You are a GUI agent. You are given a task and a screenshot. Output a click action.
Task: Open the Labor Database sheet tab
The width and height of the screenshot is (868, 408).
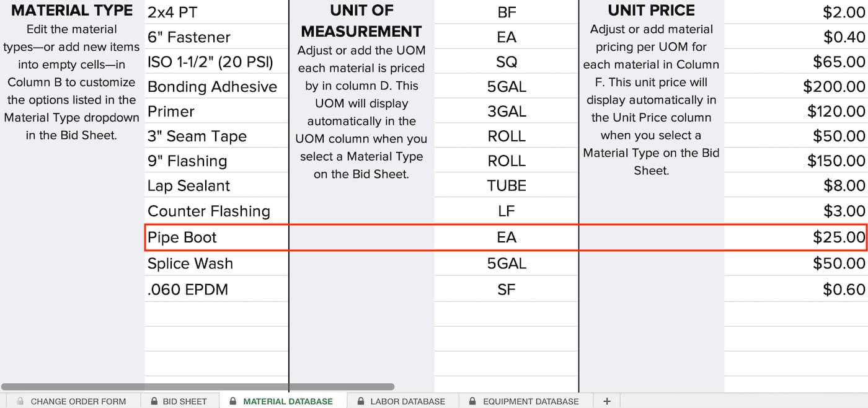(407, 401)
